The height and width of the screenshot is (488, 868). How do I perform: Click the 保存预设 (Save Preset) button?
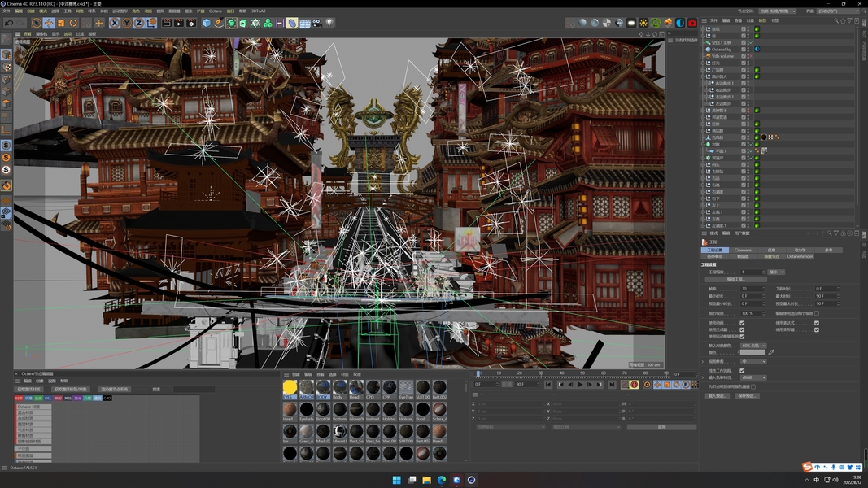tap(748, 396)
